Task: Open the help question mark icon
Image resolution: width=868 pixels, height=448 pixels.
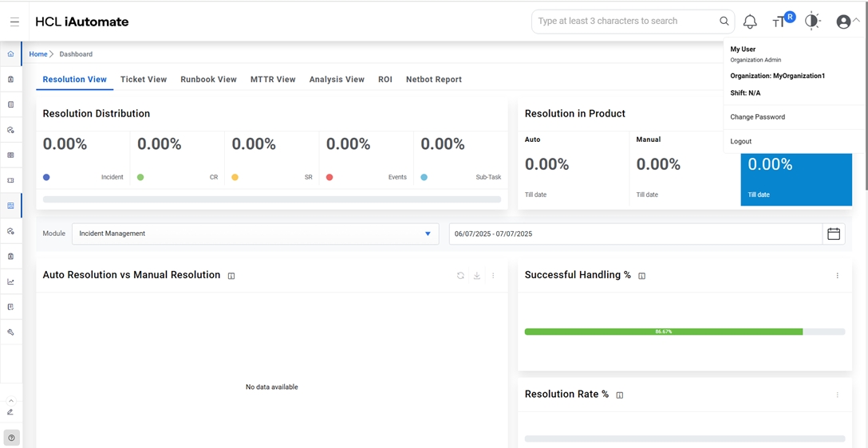Action: click(x=12, y=438)
